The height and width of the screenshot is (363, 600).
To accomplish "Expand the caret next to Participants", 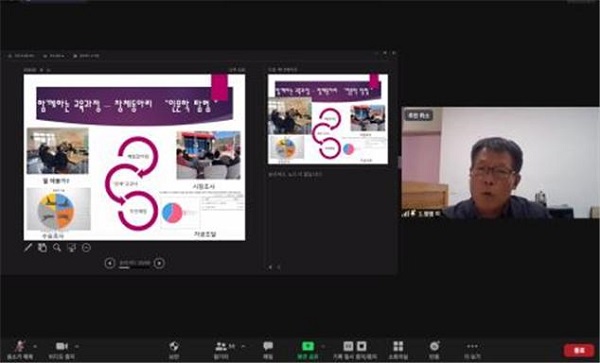I will [x=243, y=346].
